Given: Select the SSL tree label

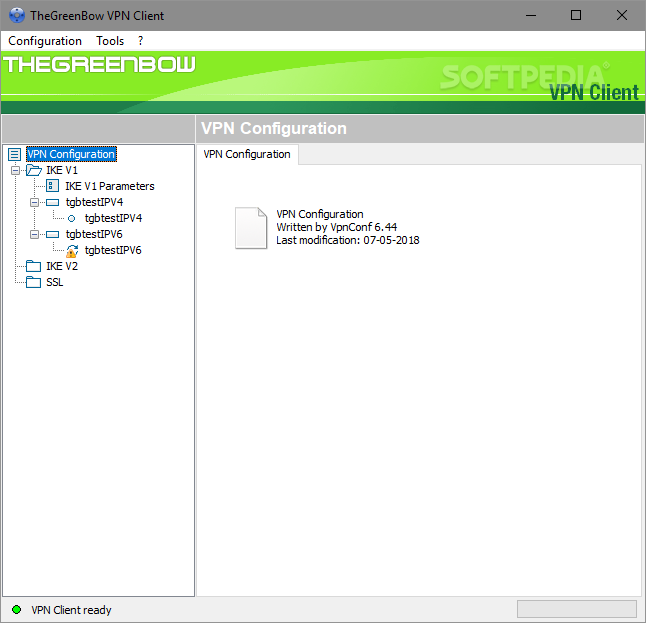Looking at the screenshot, I should coord(55,282).
